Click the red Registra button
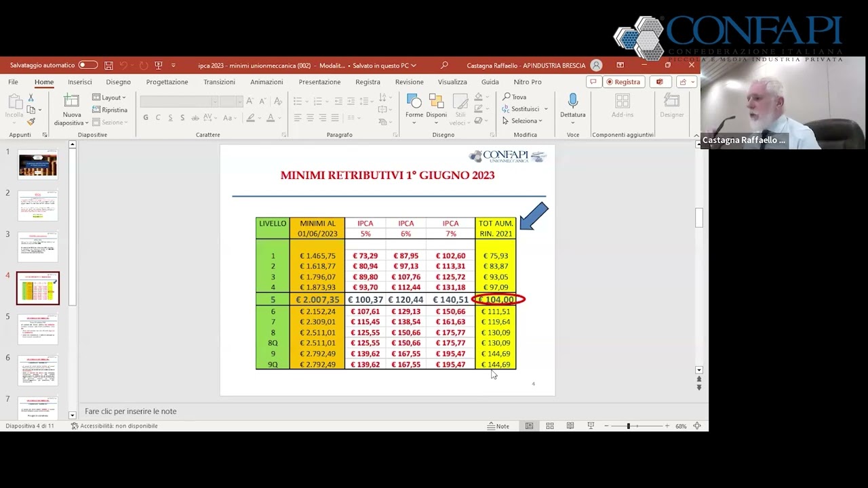Image resolution: width=868 pixels, height=488 pixels. [x=623, y=82]
